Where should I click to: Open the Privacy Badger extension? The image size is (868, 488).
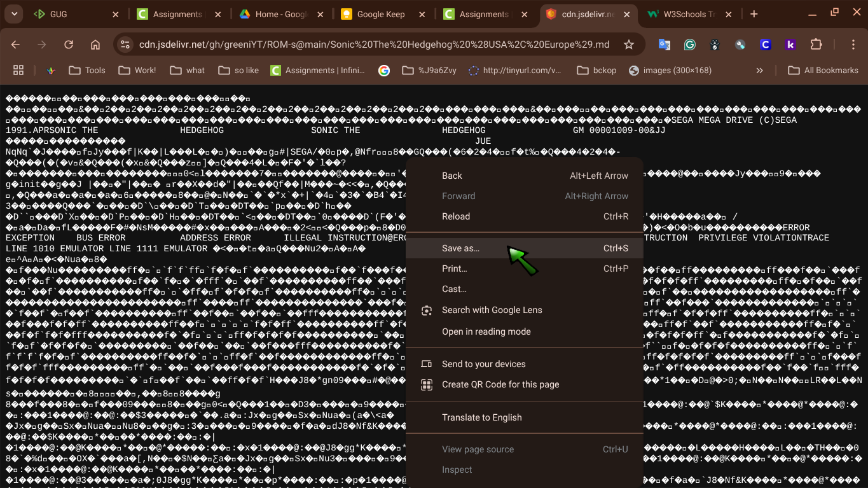tap(714, 45)
